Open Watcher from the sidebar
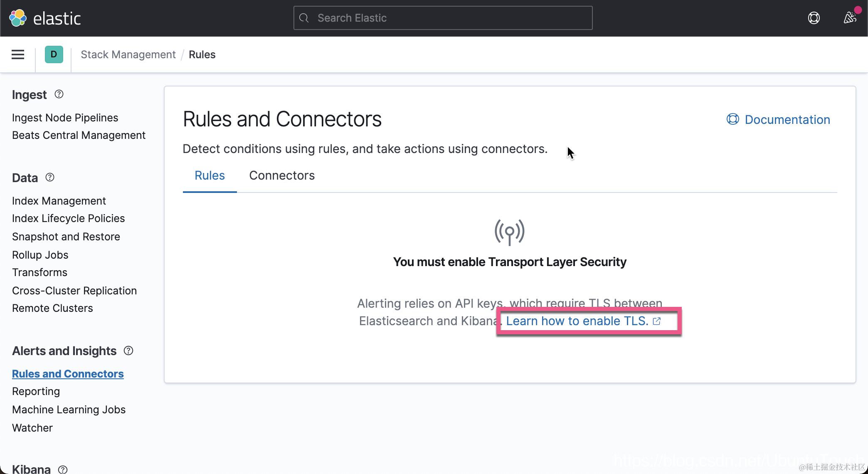The width and height of the screenshot is (868, 474). (x=32, y=428)
